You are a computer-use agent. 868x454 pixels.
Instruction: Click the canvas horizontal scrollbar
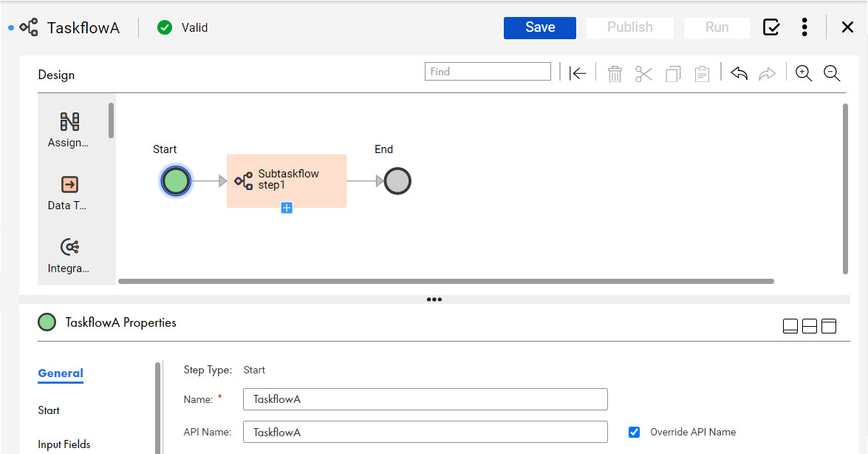pyautogui.click(x=446, y=281)
